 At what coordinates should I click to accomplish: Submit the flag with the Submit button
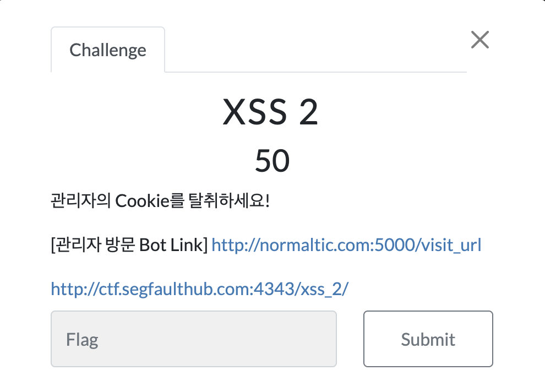pos(428,339)
